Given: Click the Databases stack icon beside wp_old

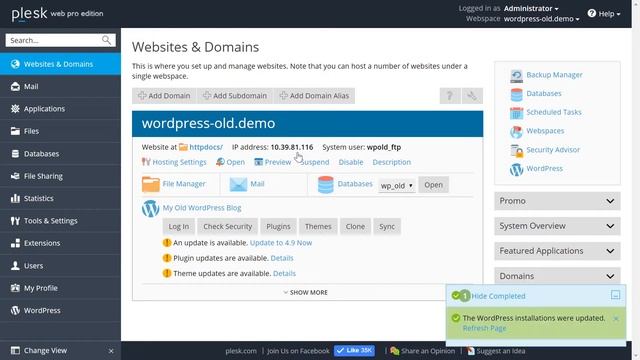Looking at the screenshot, I should [325, 184].
